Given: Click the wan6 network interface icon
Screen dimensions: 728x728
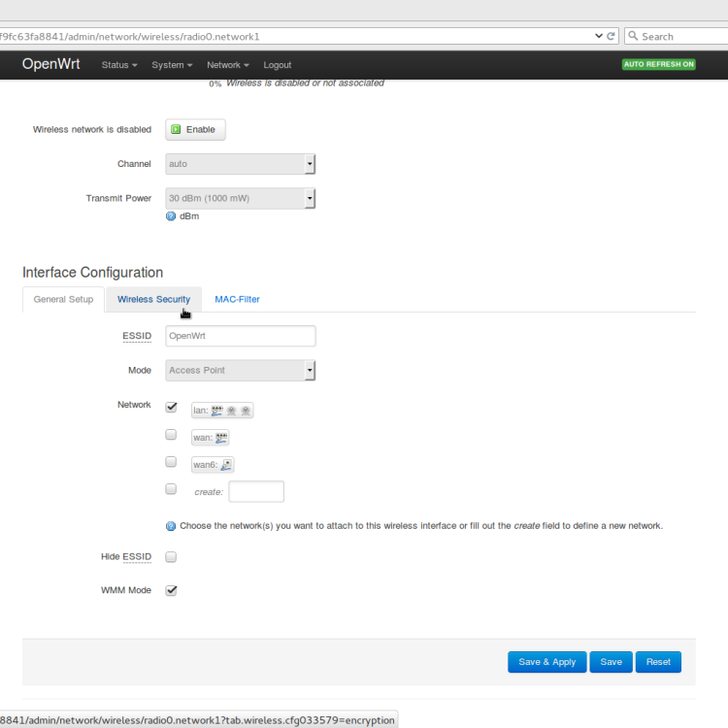Looking at the screenshot, I should pyautogui.click(x=226, y=465).
